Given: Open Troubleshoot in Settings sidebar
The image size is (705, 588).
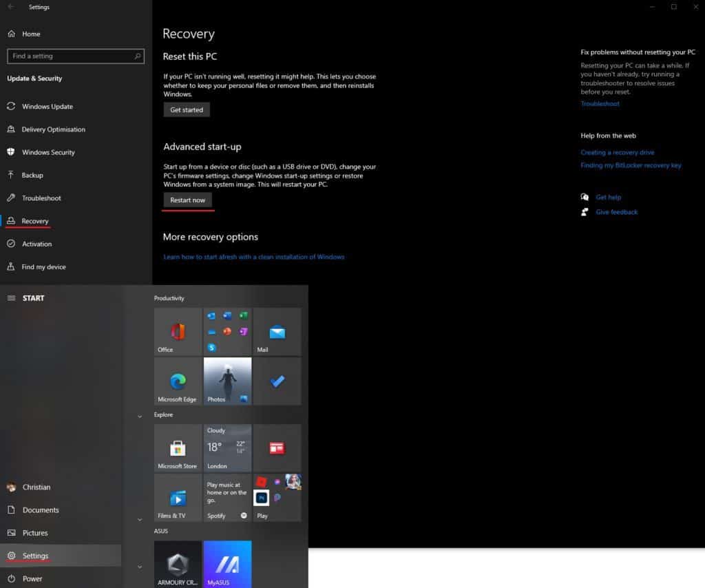Looking at the screenshot, I should click(76, 198).
